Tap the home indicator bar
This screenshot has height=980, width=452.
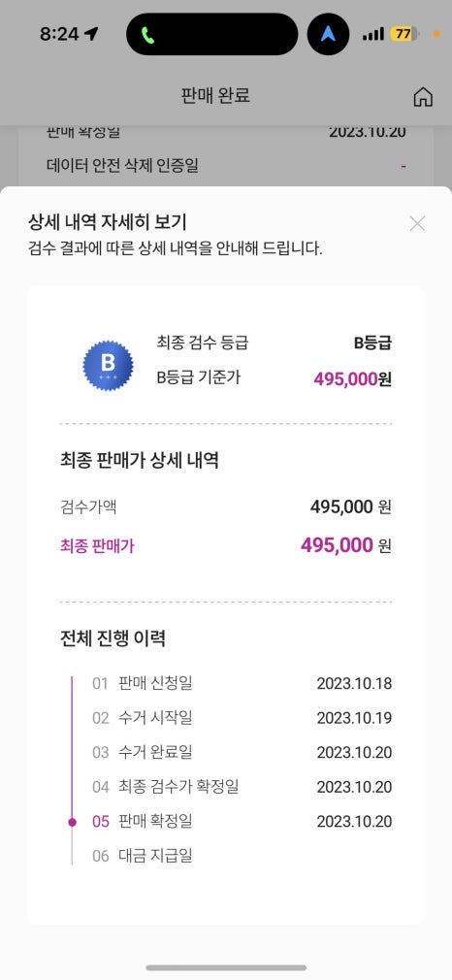[226, 967]
